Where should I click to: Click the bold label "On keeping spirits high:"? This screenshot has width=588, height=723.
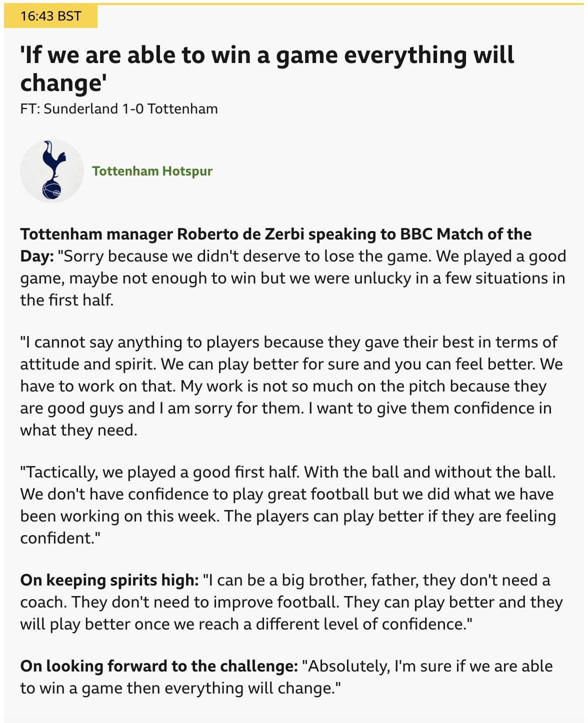[109, 580]
